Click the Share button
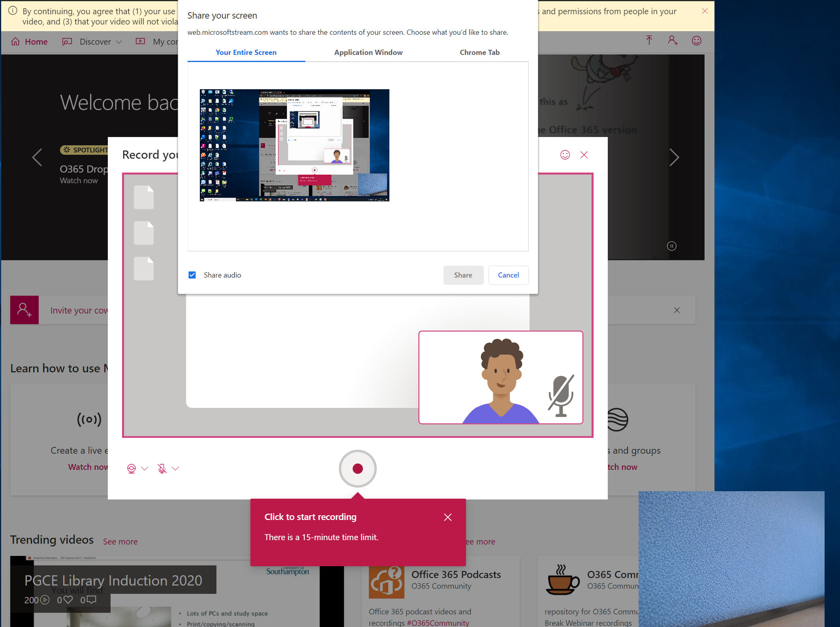Image resolution: width=840 pixels, height=627 pixels. pyautogui.click(x=463, y=275)
